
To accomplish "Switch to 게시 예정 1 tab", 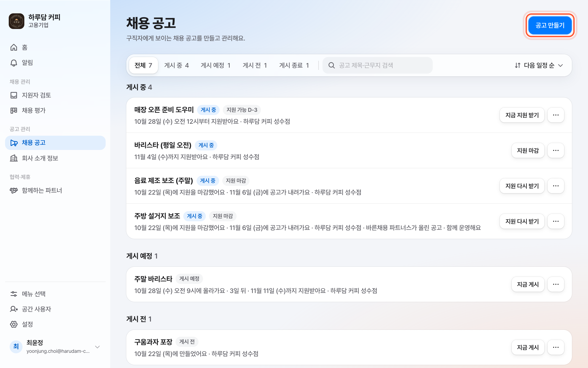I will click(x=215, y=65).
